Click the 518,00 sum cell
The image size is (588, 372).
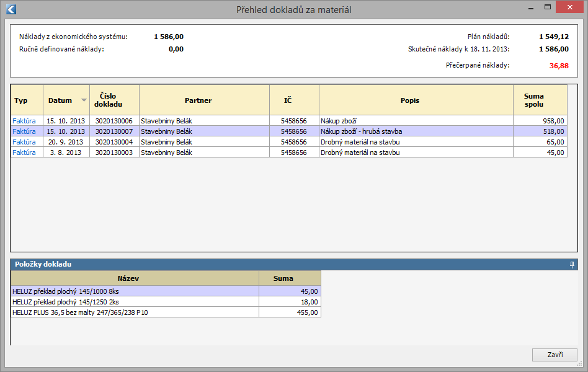coord(540,131)
